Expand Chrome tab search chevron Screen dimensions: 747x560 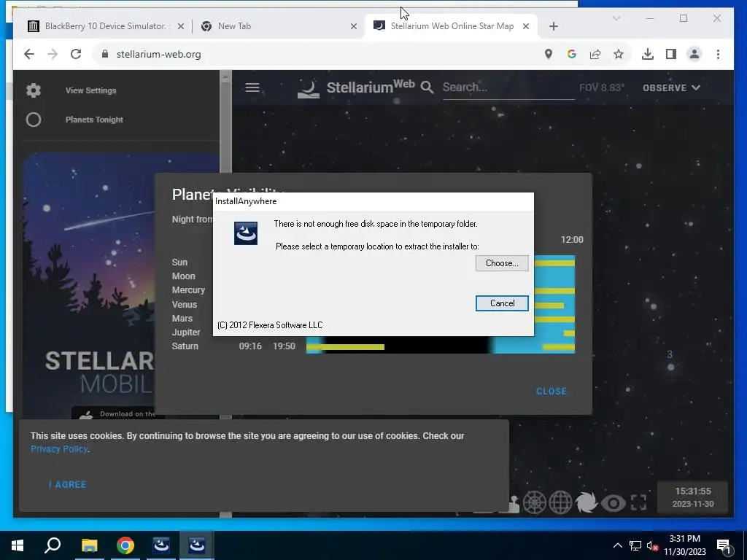(x=616, y=18)
